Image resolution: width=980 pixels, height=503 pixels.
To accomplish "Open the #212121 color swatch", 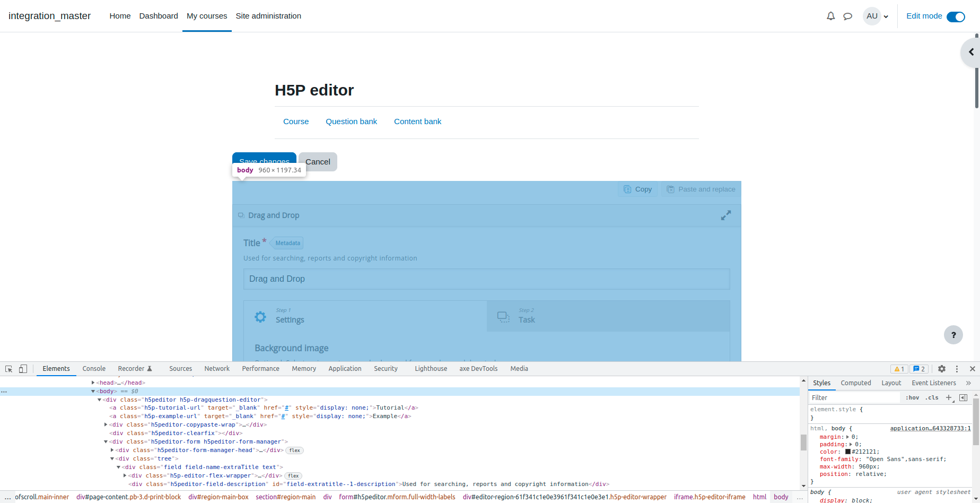I will point(848,452).
